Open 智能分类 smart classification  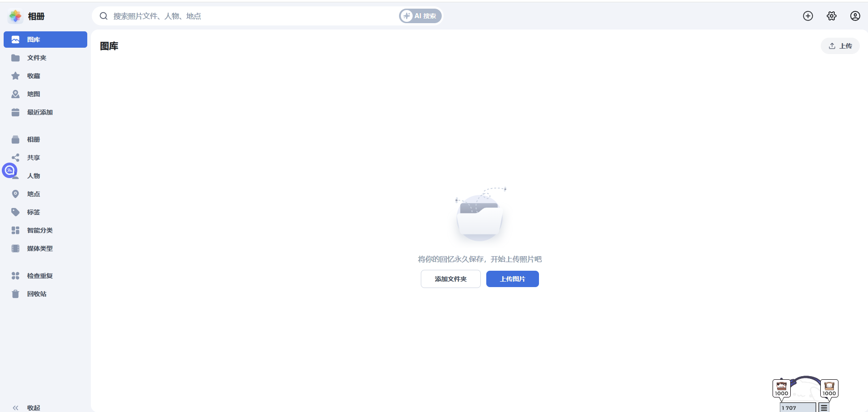pos(39,230)
